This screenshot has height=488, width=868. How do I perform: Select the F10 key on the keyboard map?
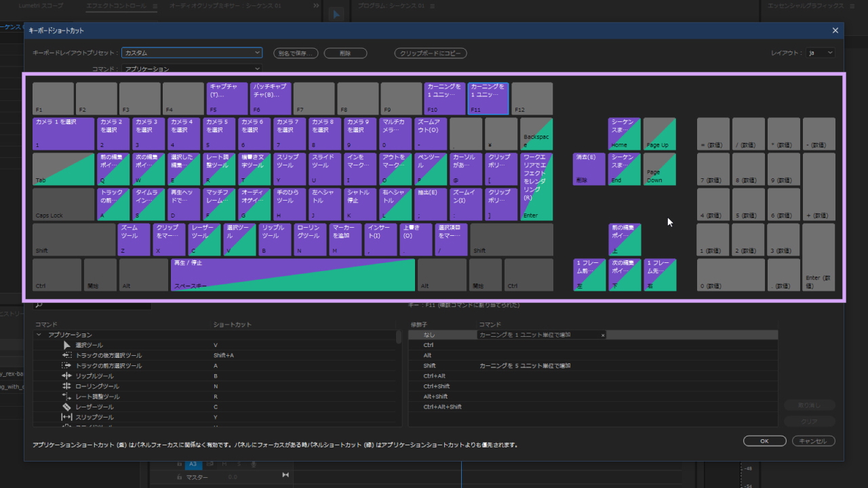[x=444, y=99]
